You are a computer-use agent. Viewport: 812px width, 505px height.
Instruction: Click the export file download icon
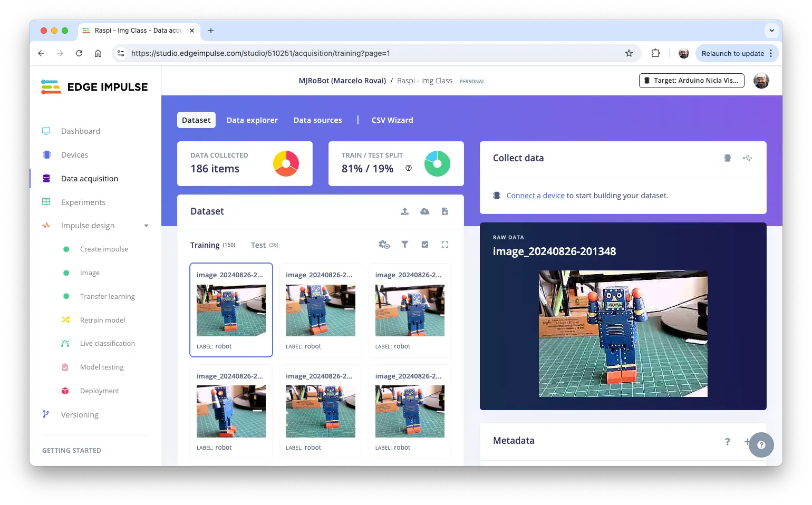(444, 211)
